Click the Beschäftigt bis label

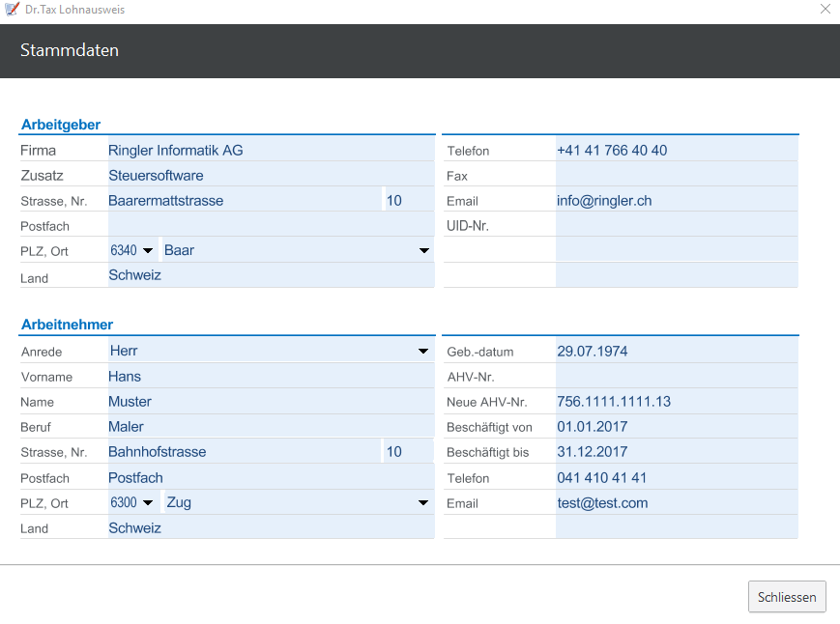488,452
